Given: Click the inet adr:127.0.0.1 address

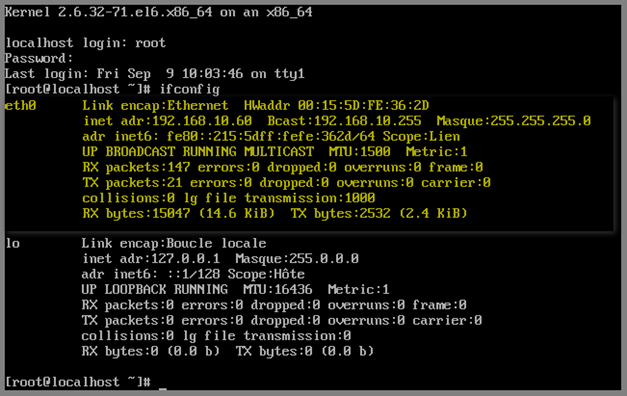Looking at the screenshot, I should tap(151, 258).
